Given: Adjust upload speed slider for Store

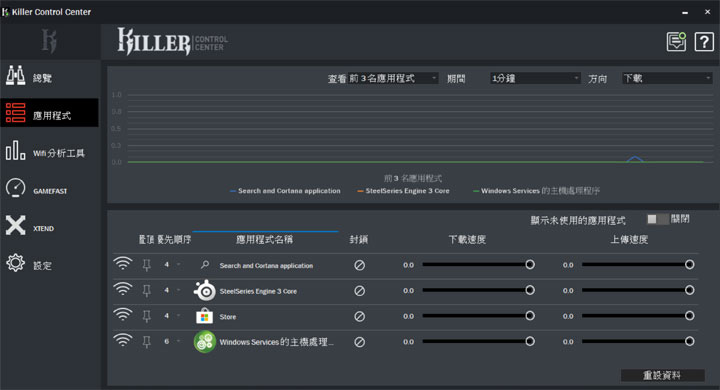Looking at the screenshot, I should tap(638, 316).
